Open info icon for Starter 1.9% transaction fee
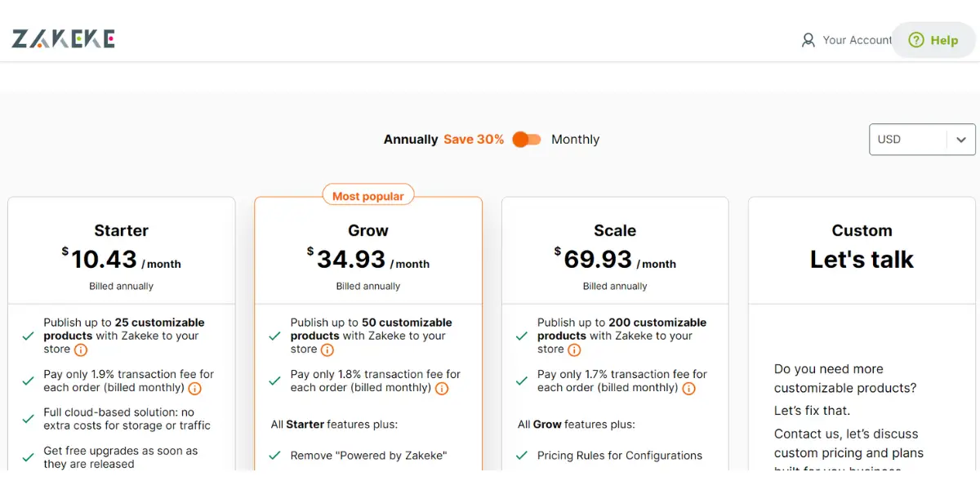This screenshot has height=490, width=980. click(194, 388)
